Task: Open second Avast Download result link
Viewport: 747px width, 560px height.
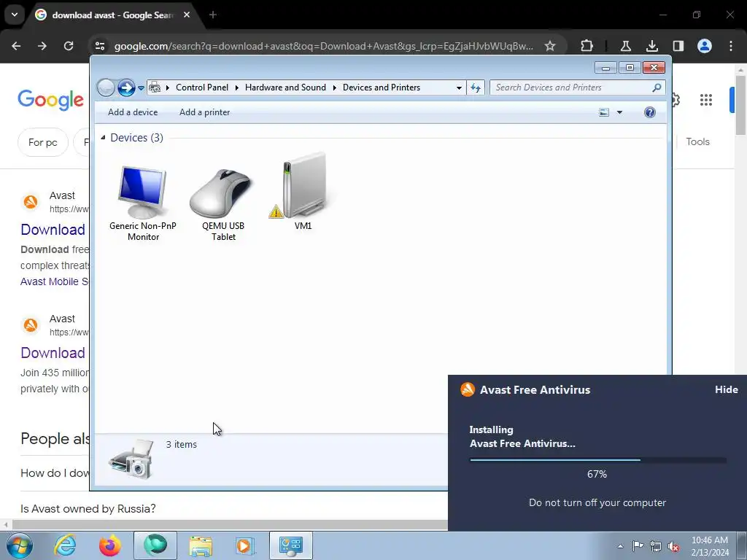Action: [53, 353]
